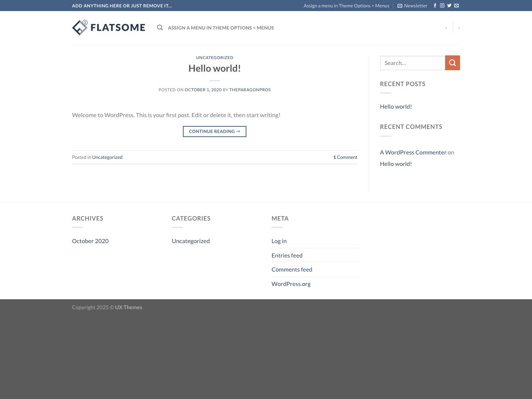View the 1 Comment link
Screen dimensions: 532x399
(x=345, y=157)
